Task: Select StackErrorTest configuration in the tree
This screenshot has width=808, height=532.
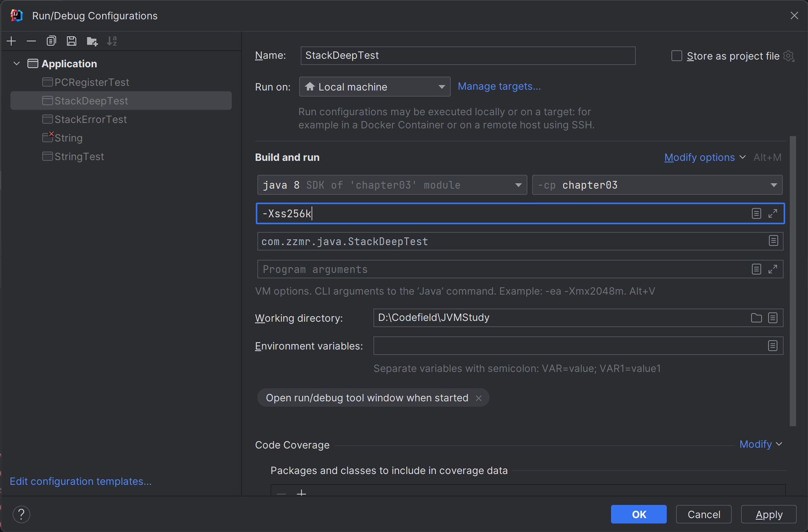Action: click(x=91, y=119)
